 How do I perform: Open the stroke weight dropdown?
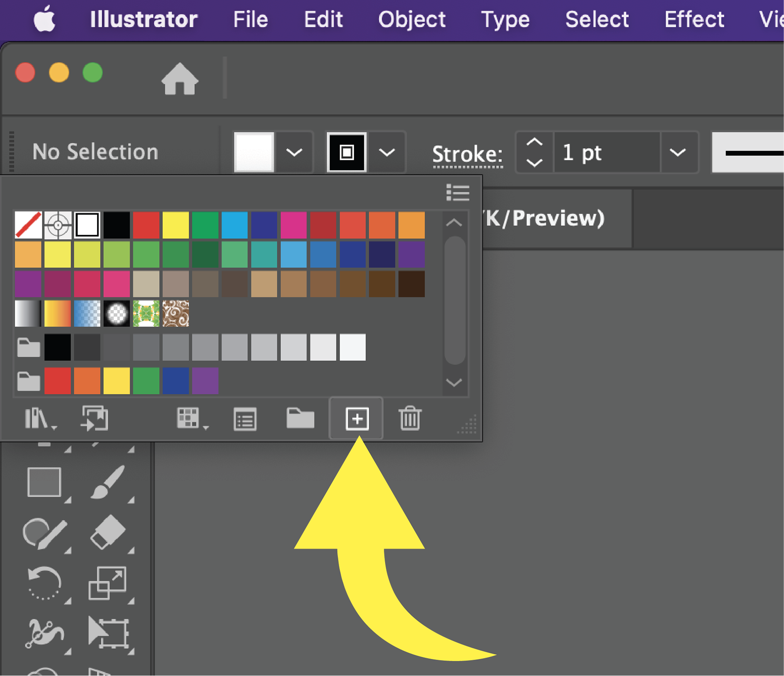click(x=678, y=152)
